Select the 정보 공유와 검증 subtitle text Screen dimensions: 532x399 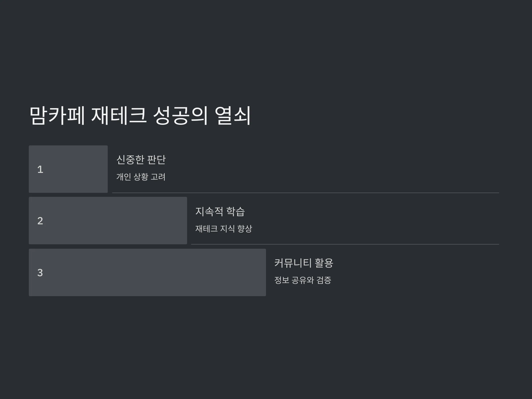click(x=303, y=280)
